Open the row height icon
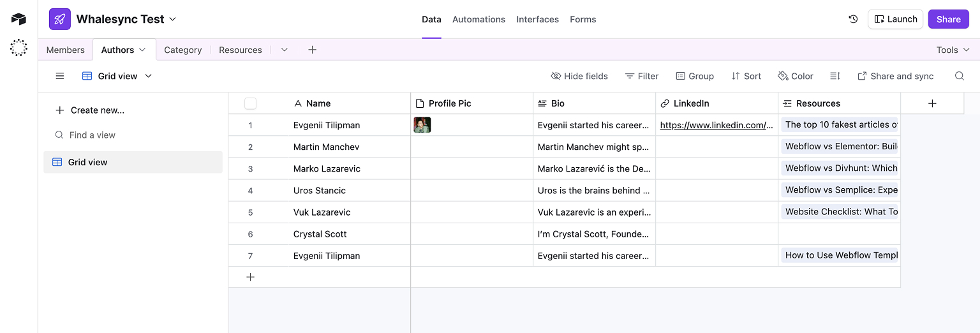 click(x=835, y=76)
